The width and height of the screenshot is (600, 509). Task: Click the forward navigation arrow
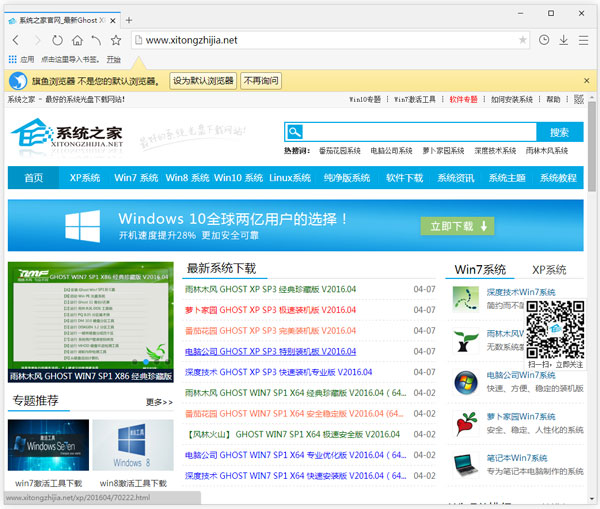coord(37,40)
